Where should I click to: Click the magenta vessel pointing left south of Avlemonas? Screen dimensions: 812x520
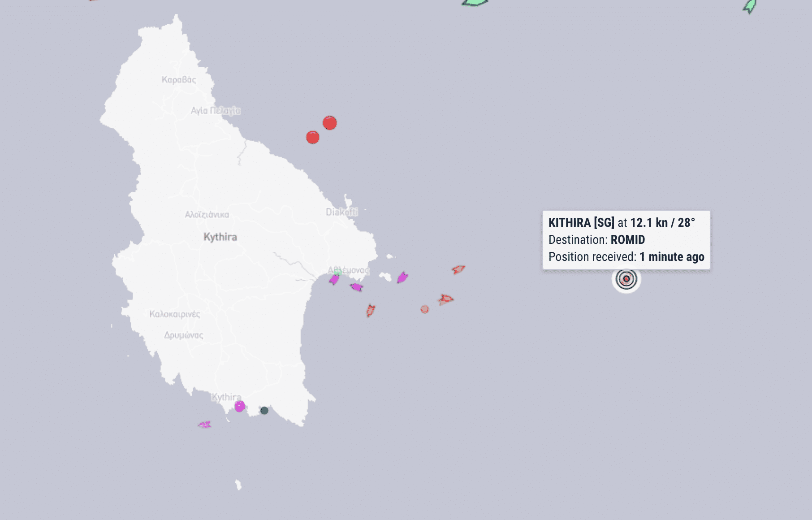click(x=356, y=287)
